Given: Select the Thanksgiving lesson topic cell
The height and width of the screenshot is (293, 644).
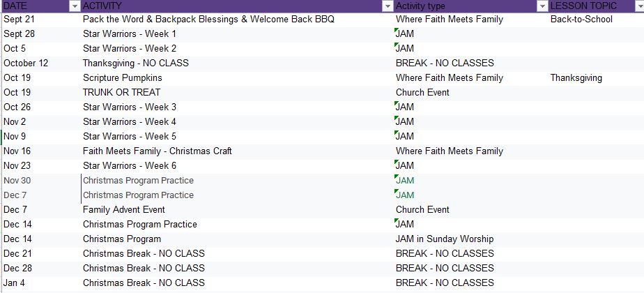Looking at the screenshot, I should [576, 78].
